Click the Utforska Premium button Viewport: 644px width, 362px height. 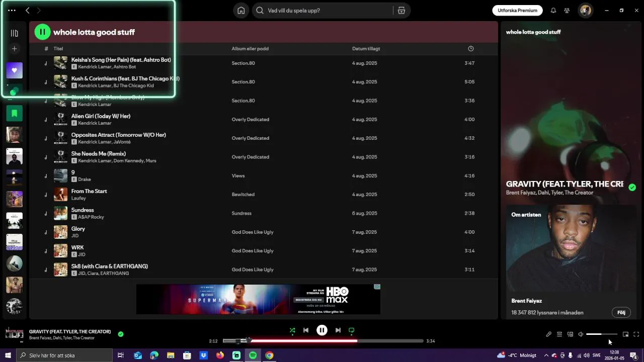click(517, 11)
